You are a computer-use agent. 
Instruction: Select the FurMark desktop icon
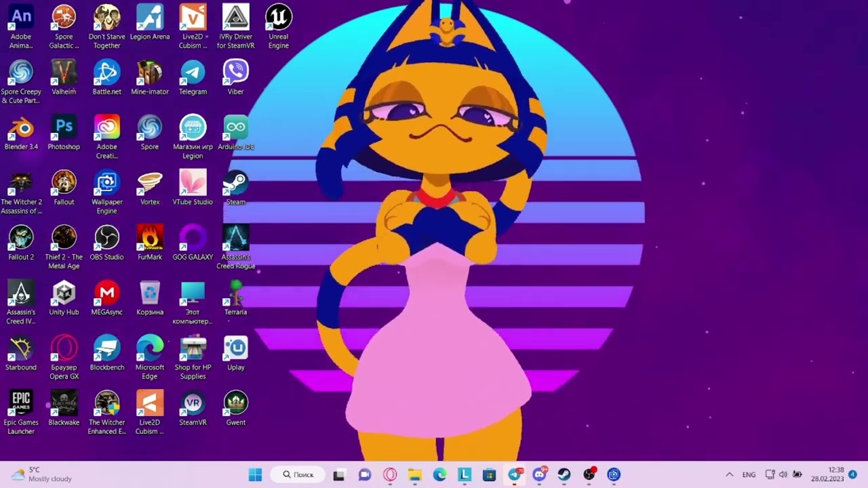pyautogui.click(x=150, y=243)
